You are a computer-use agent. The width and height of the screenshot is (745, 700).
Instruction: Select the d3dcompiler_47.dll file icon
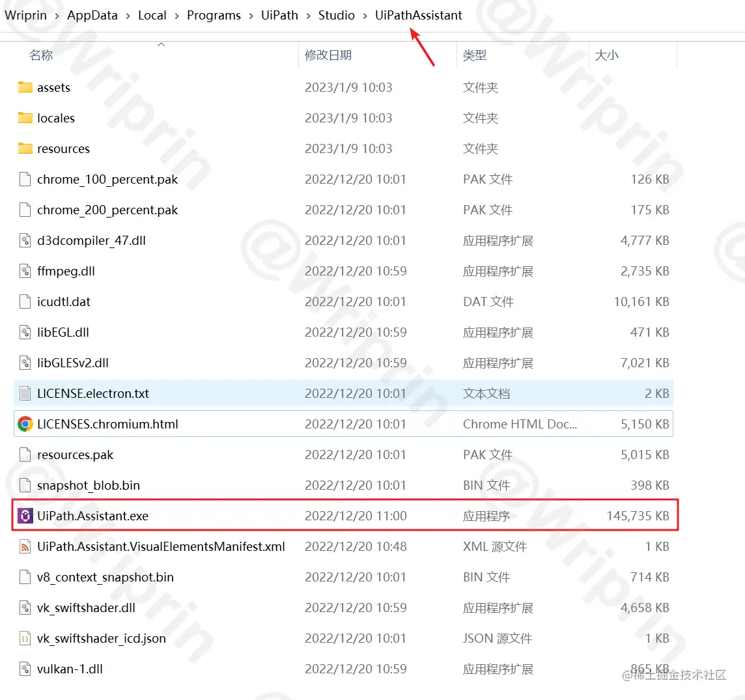[x=25, y=240]
